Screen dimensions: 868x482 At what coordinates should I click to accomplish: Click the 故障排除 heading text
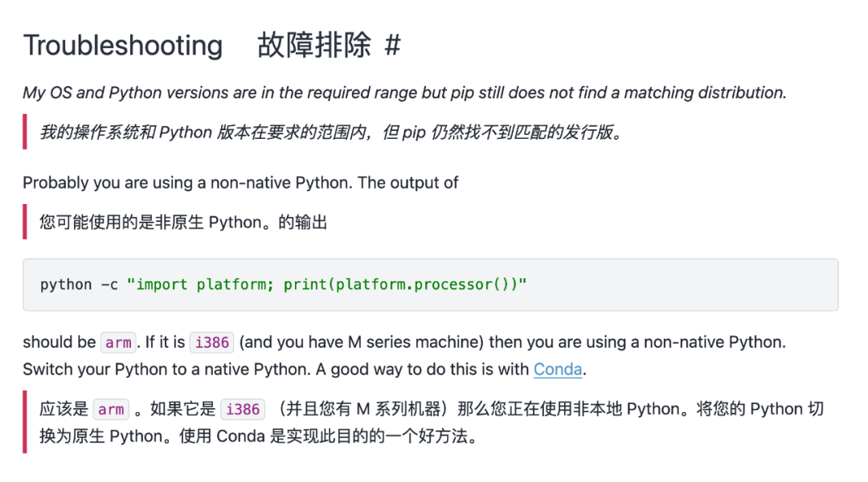[313, 46]
